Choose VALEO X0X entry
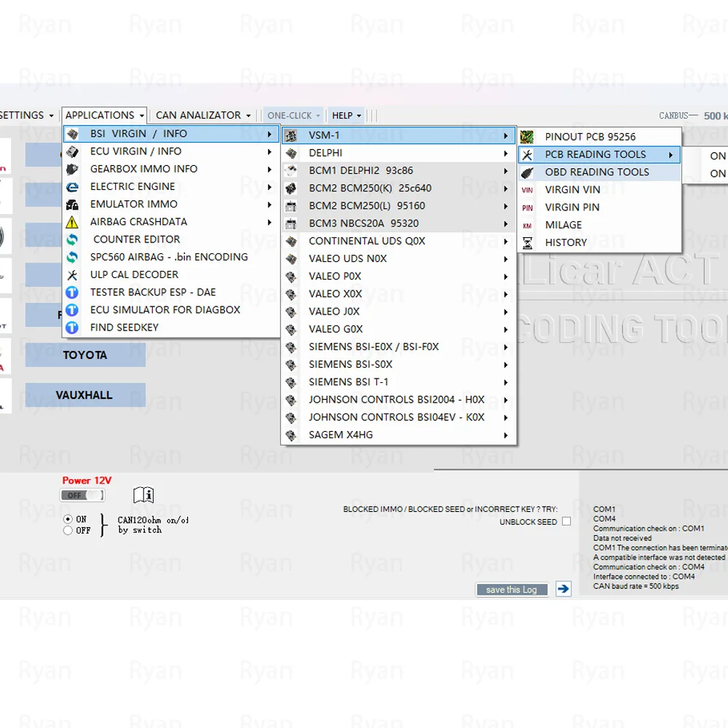The height and width of the screenshot is (728, 728). pos(398,294)
